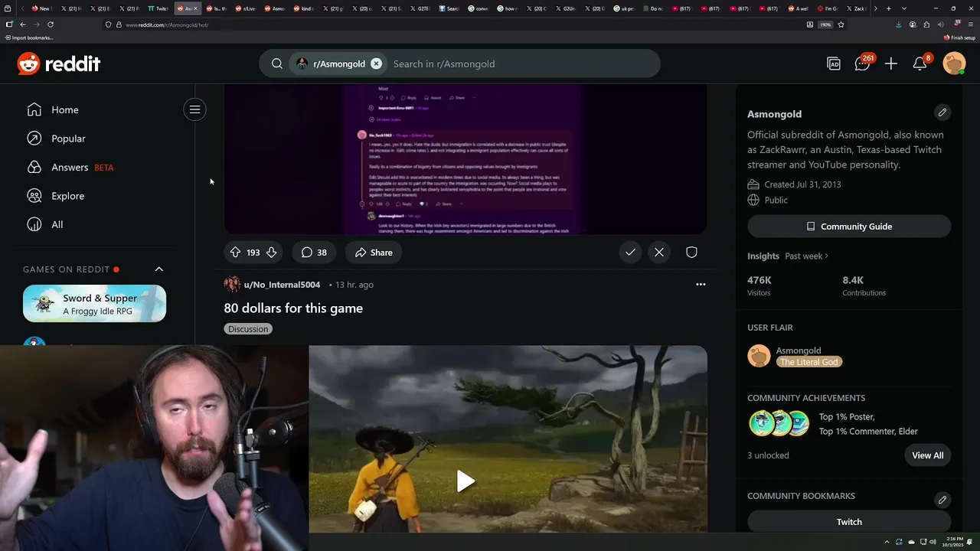Reload the page with the refresh button

coord(51,24)
